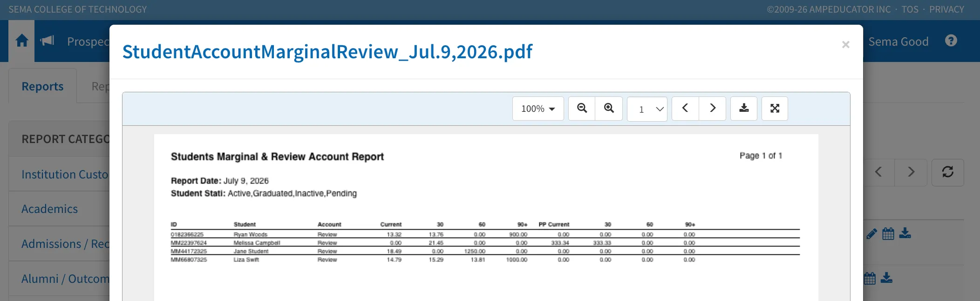Select the Institution Custom report category
This screenshot has height=301, width=980.
(65, 174)
